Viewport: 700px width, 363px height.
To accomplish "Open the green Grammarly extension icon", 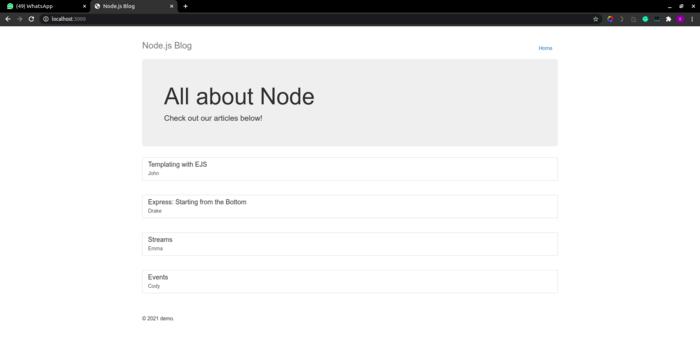I will pos(645,19).
